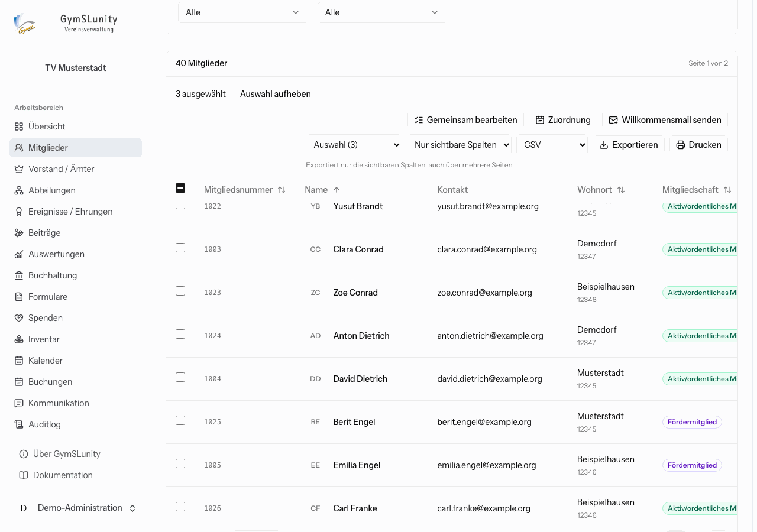Click the Exportieren button
Viewport: 757px width, 532px height.
tap(629, 145)
